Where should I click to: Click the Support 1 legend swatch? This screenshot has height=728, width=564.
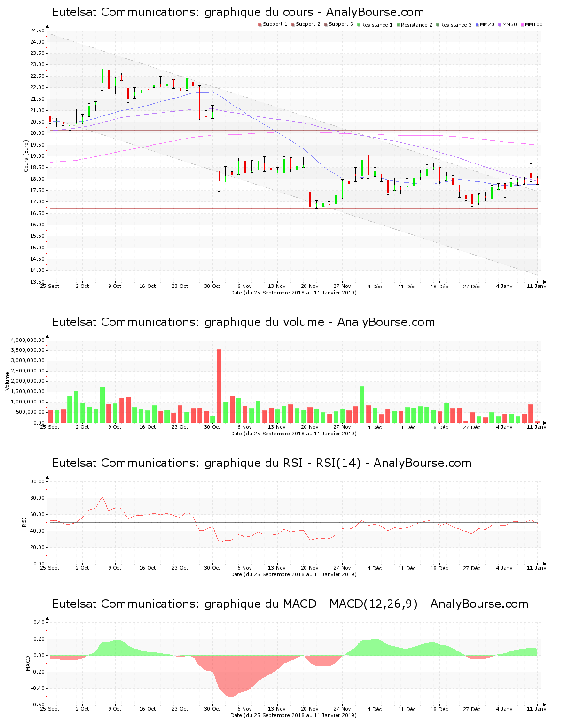260,25
